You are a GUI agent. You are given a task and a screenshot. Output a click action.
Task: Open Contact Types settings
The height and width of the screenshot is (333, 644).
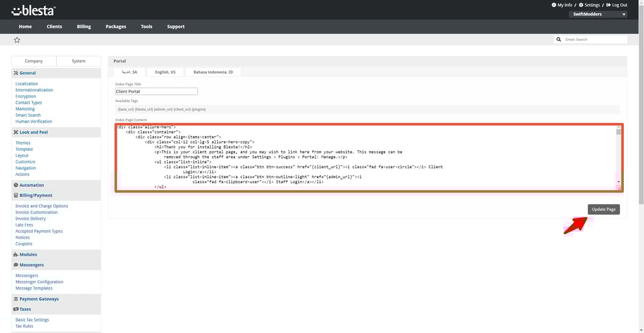click(x=29, y=103)
